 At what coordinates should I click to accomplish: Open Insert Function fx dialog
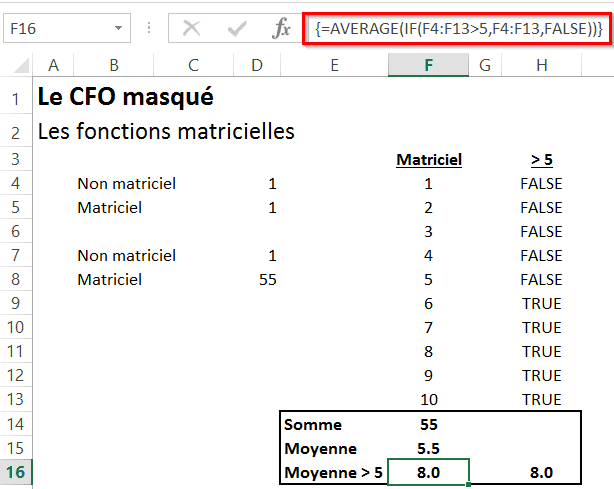[x=282, y=29]
